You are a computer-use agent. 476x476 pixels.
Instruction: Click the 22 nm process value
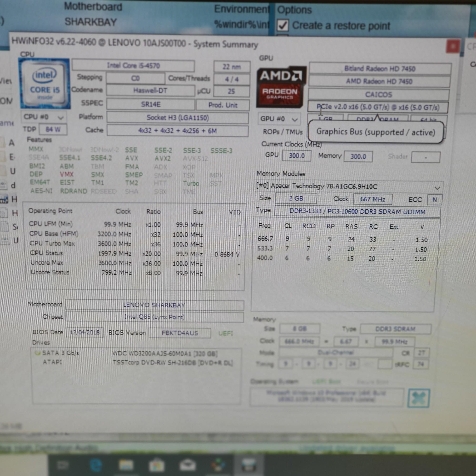232,67
